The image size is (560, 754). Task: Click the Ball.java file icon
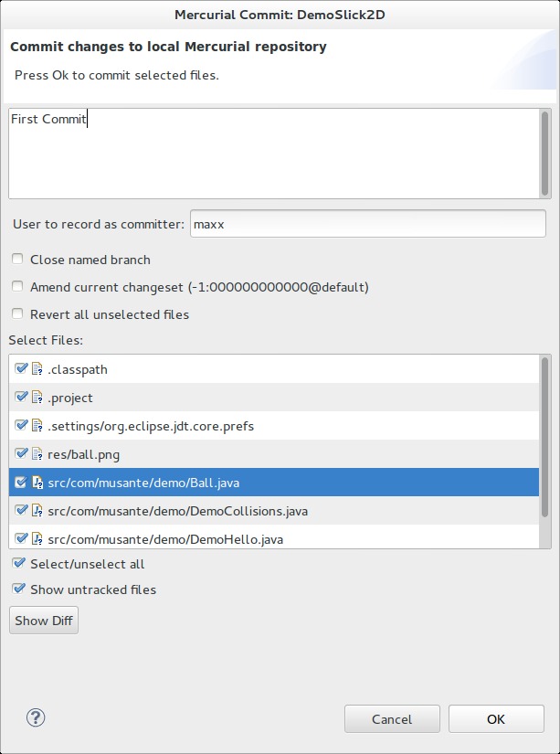tap(37, 483)
